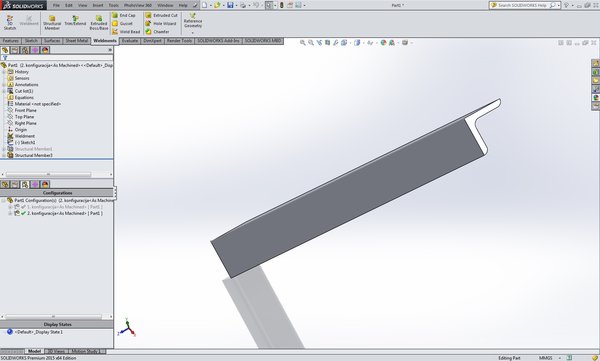Open the Hole Wizard
The image size is (600, 361).
click(161, 23)
